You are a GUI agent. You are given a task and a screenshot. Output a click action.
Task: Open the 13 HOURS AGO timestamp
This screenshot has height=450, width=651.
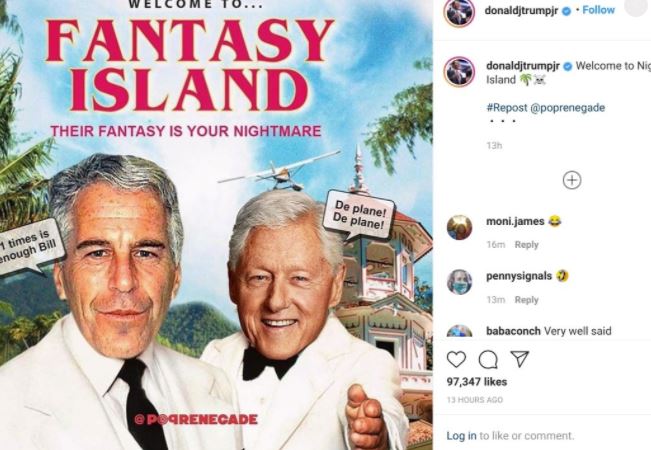[x=475, y=400]
